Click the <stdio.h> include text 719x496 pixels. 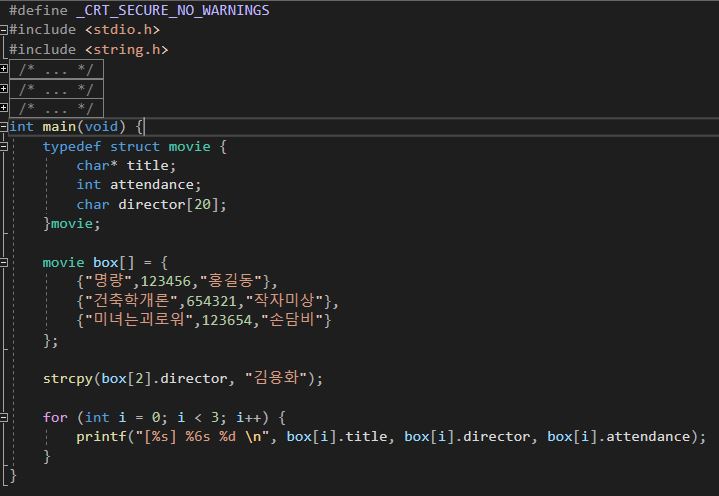tap(122, 30)
